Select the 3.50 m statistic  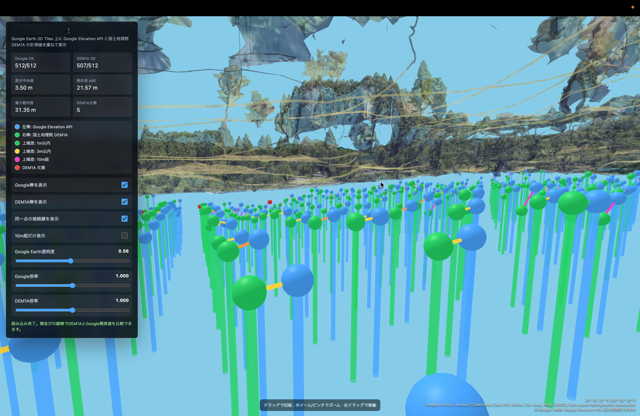(x=24, y=88)
